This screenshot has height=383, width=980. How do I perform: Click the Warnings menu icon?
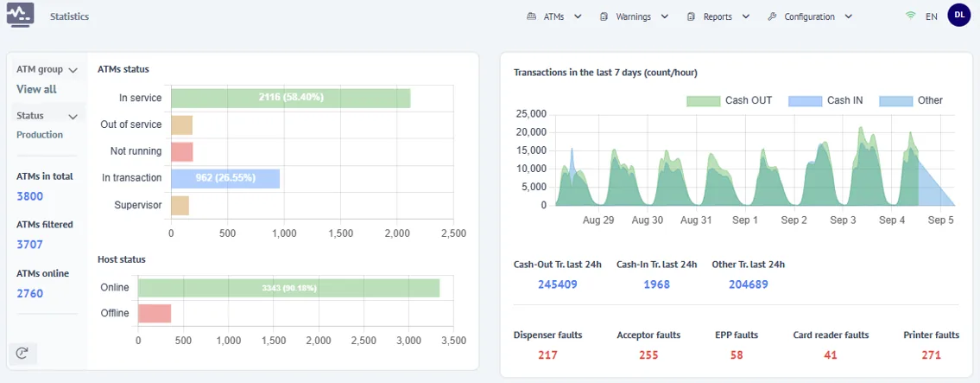click(x=604, y=17)
